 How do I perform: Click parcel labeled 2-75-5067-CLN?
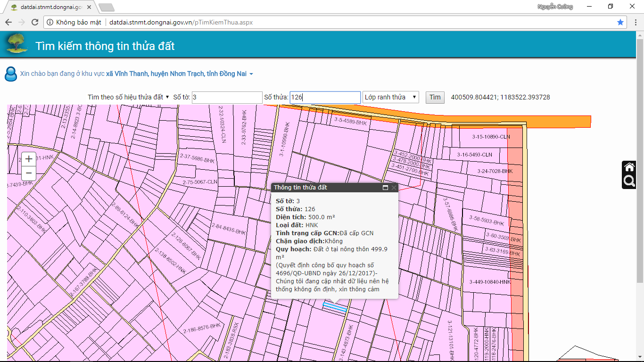[199, 182]
